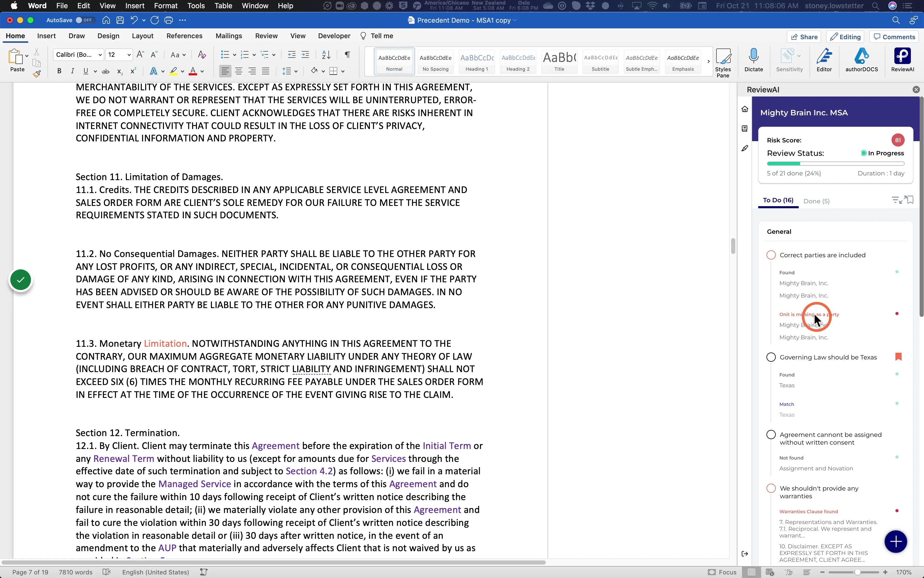924x578 pixels.
Task: Click the blue plus add button
Action: [895, 541]
